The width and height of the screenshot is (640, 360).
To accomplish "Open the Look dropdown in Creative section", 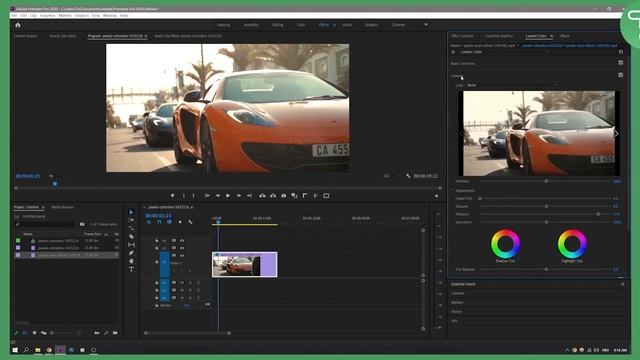I will [x=512, y=85].
